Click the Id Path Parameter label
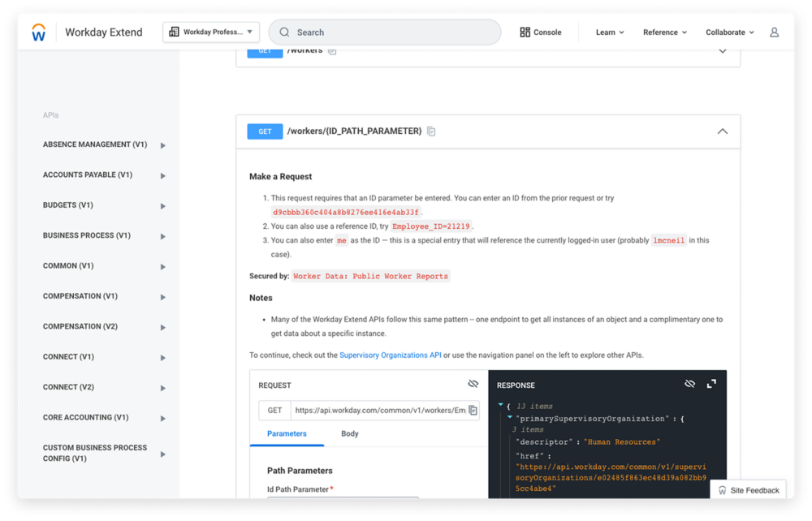The width and height of the screenshot is (812, 521). pyautogui.click(x=298, y=489)
